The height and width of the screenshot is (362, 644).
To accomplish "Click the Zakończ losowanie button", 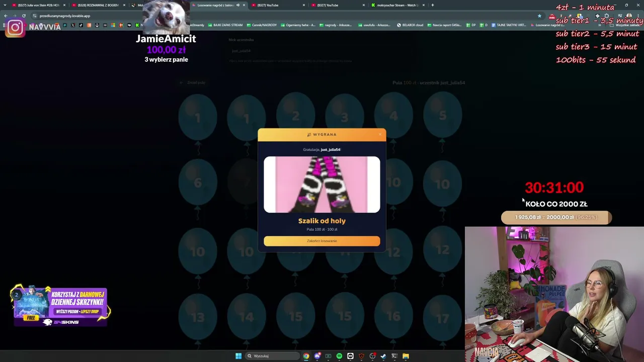I will point(322,241).
